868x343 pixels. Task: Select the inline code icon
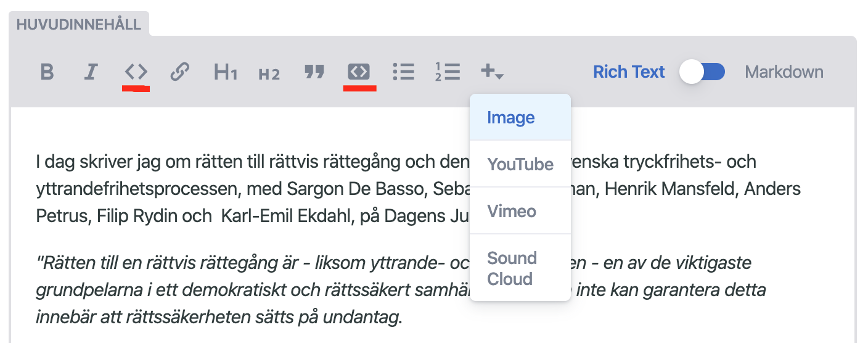(x=136, y=72)
